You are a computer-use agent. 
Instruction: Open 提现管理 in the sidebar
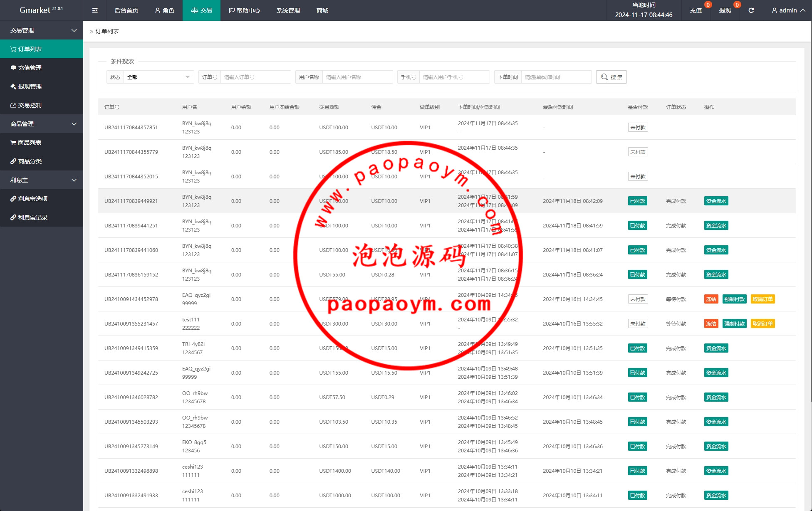tap(30, 86)
